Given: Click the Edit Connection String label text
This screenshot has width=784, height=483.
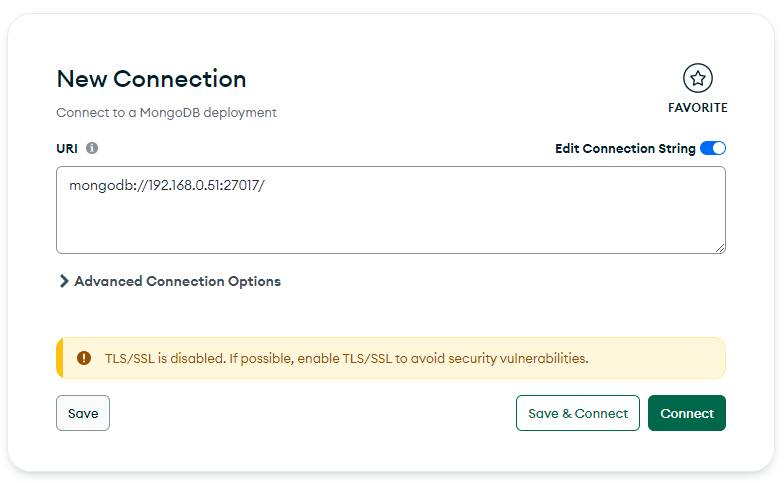Looking at the screenshot, I should (625, 148).
